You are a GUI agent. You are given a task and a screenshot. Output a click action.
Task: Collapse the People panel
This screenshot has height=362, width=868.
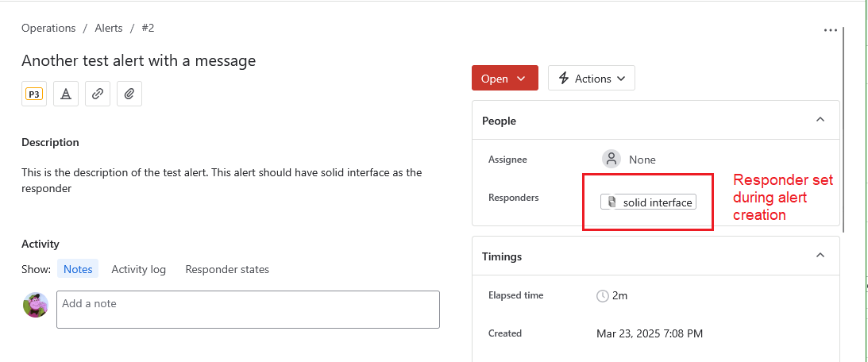[x=820, y=120]
